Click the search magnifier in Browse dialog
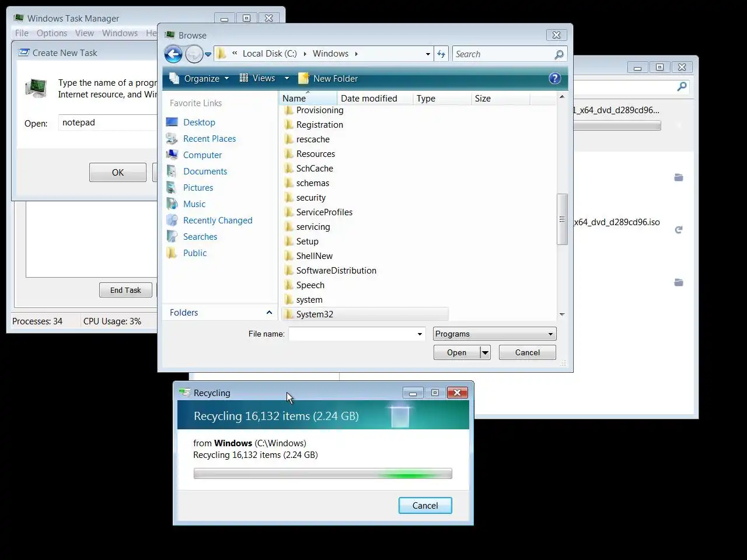 559,54
